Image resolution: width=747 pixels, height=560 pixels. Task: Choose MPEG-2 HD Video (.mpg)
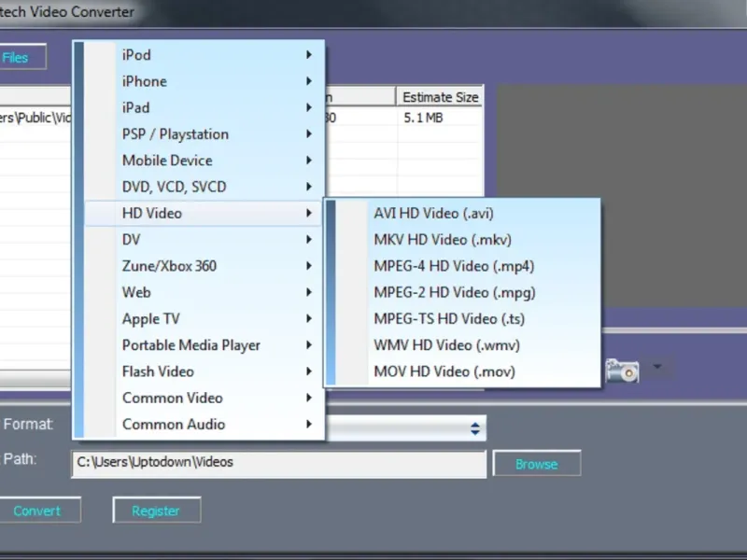(x=468, y=292)
